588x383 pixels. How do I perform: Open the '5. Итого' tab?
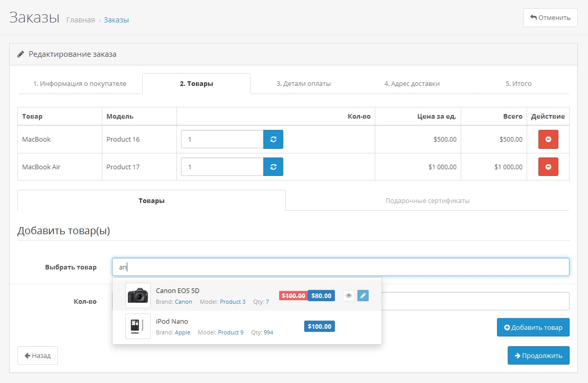click(518, 84)
